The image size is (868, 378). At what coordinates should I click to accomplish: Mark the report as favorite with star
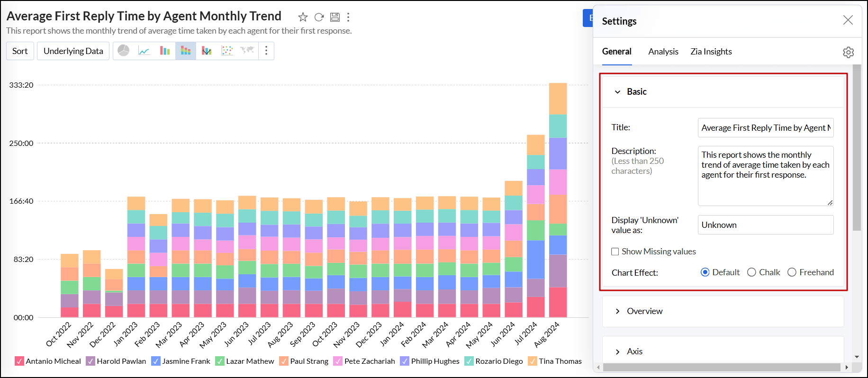[x=303, y=18]
